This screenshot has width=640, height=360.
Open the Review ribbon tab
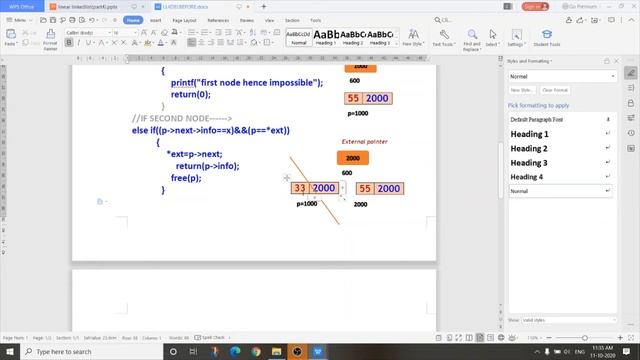(x=247, y=20)
